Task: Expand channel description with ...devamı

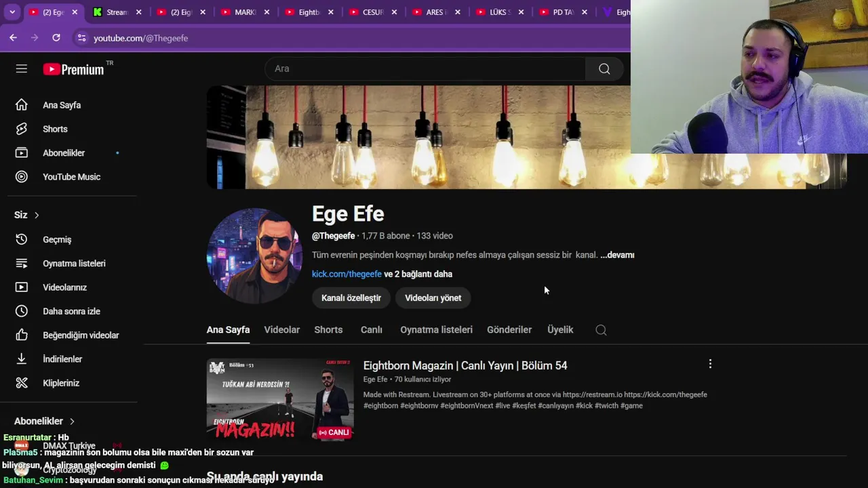Action: click(x=617, y=255)
